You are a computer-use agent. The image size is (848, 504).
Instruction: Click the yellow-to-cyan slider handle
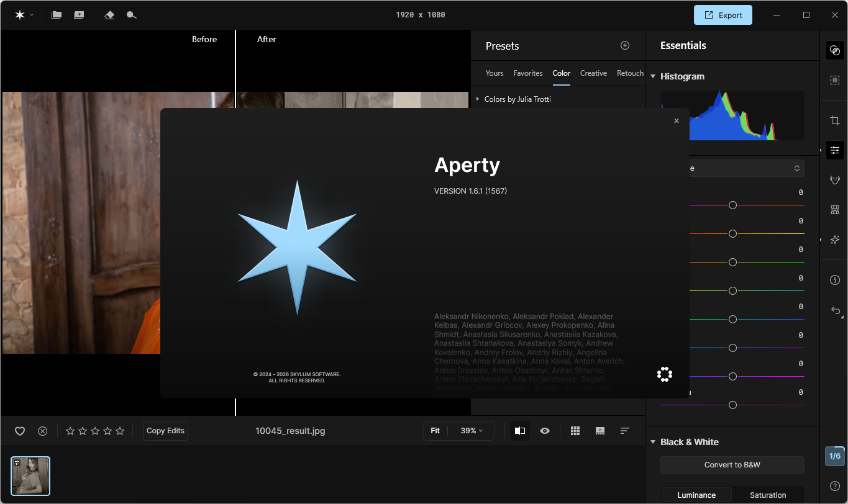tap(732, 290)
